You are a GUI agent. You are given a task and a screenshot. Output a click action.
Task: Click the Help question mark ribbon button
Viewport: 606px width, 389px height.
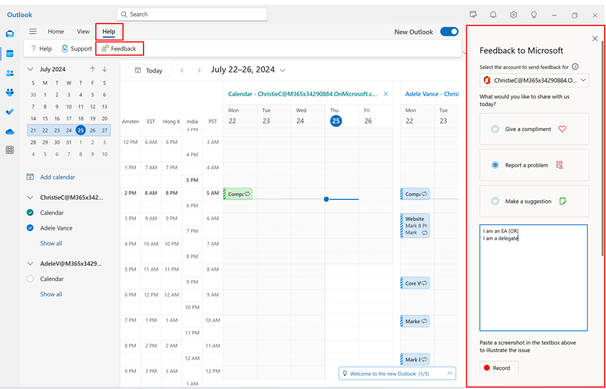(41, 49)
